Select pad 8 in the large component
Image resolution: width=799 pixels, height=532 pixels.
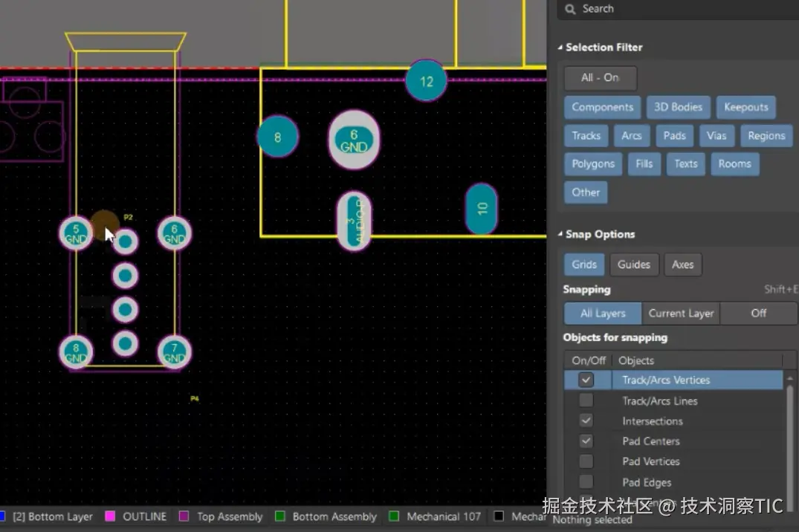point(278,137)
